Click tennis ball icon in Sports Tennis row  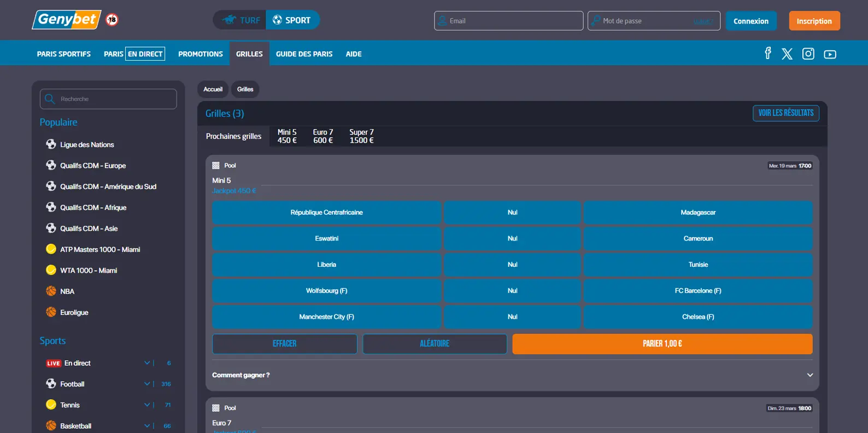pyautogui.click(x=51, y=405)
